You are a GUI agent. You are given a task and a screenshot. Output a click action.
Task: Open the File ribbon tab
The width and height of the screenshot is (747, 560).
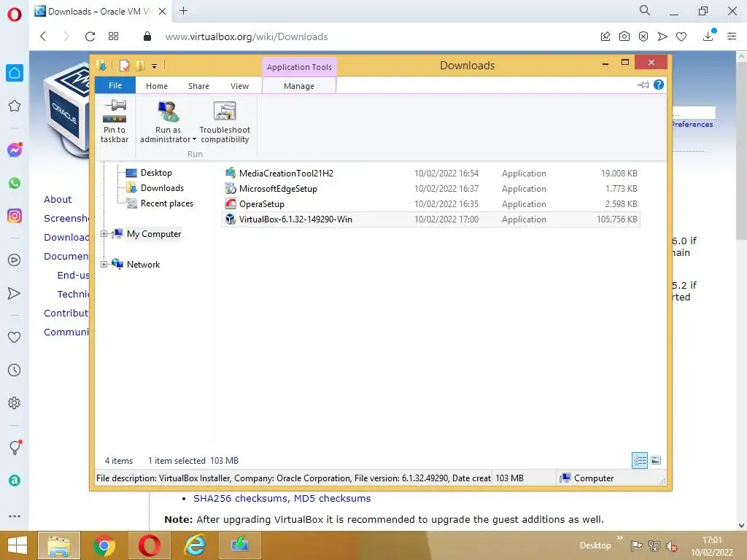coord(115,85)
